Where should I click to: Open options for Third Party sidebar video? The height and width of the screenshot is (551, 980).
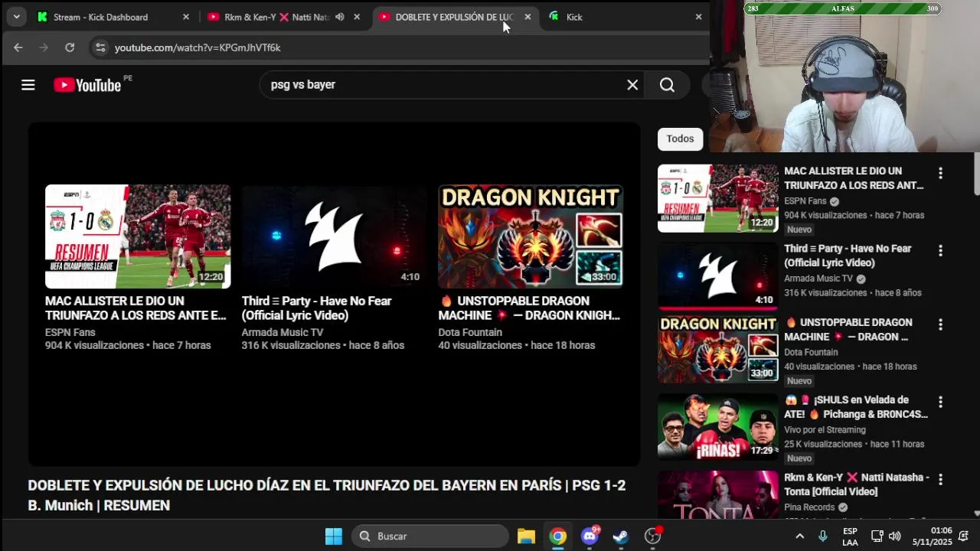coord(940,250)
